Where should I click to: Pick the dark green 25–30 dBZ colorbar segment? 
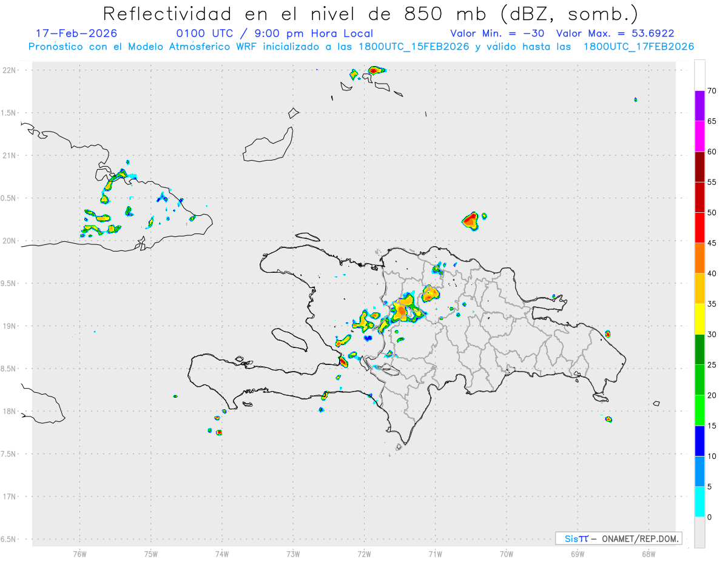tap(699, 349)
